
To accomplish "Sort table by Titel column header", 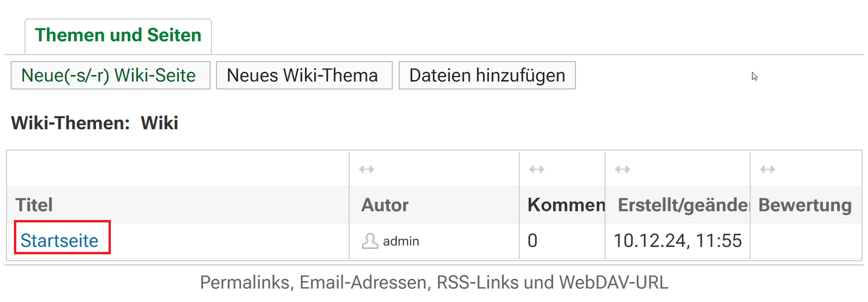I will [34, 205].
